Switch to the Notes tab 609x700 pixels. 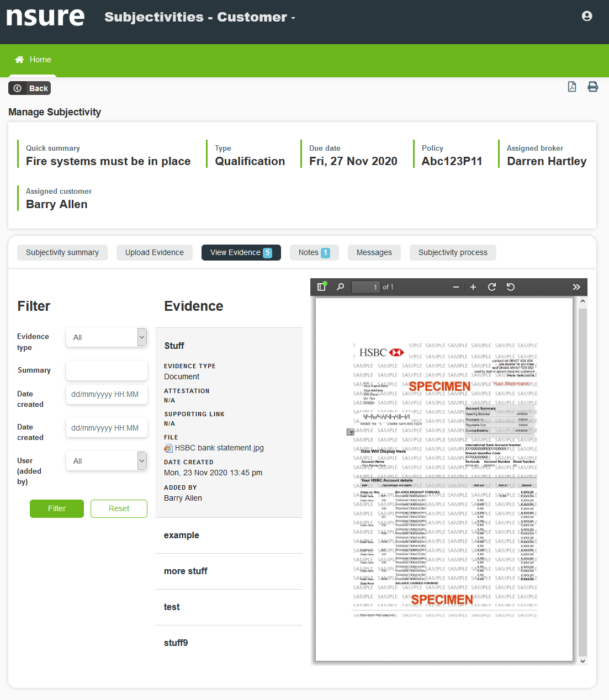314,252
